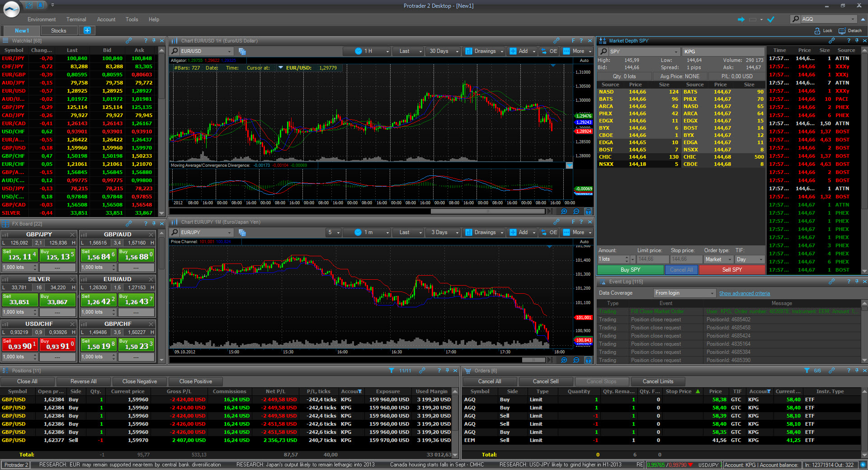Open the Data Coverage From login dropdown
Viewport: 868px width, 470px height.
pyautogui.click(x=685, y=293)
